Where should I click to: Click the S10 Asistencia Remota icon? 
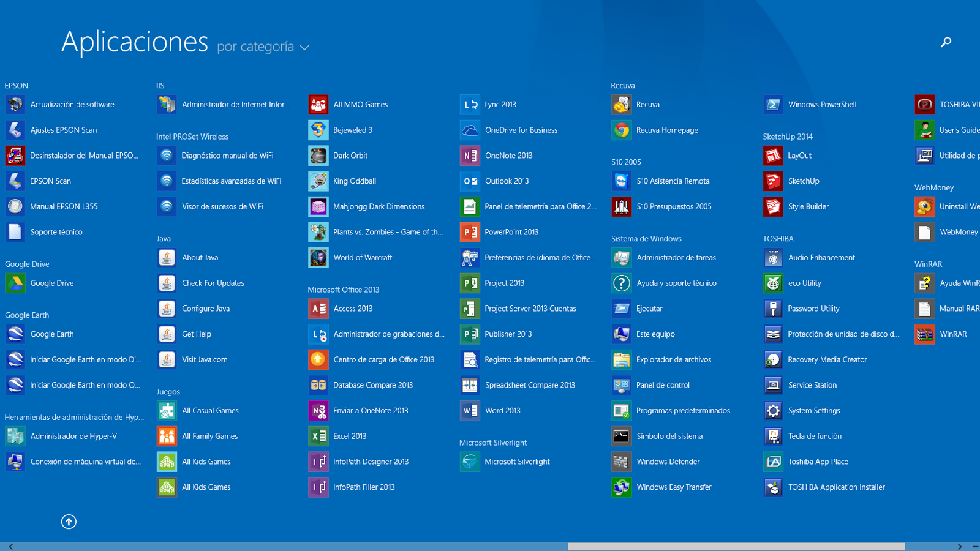(622, 181)
